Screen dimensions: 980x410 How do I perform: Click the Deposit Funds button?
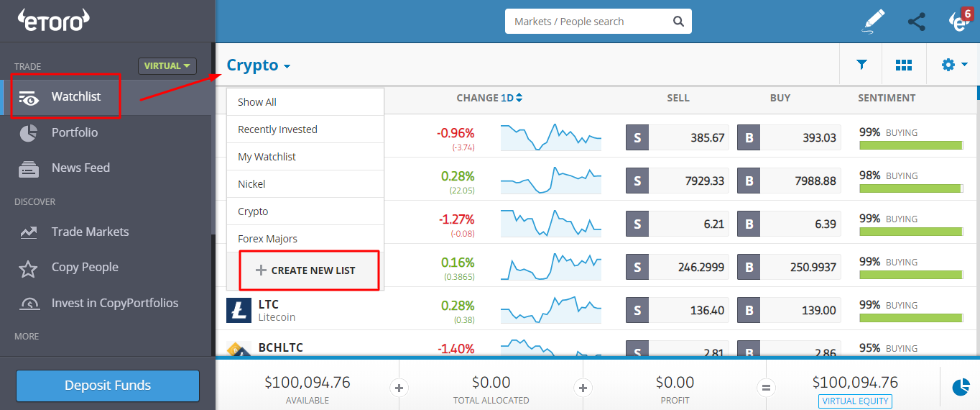tap(108, 386)
